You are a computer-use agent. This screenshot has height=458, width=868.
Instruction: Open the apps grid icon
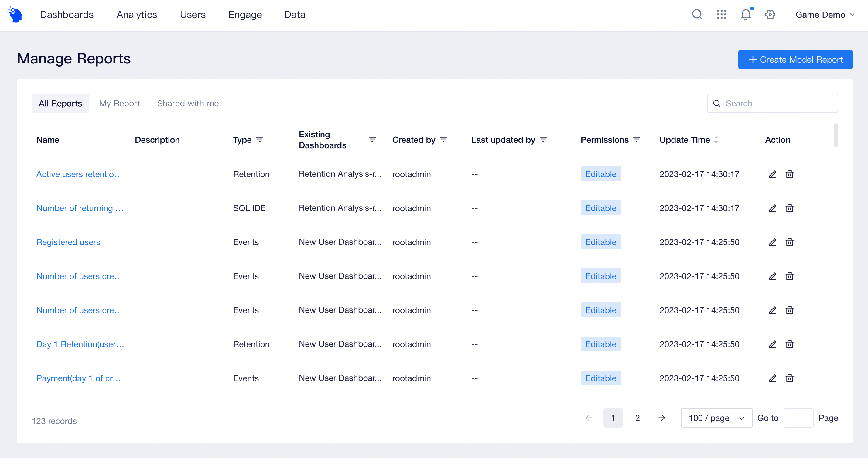(x=721, y=15)
